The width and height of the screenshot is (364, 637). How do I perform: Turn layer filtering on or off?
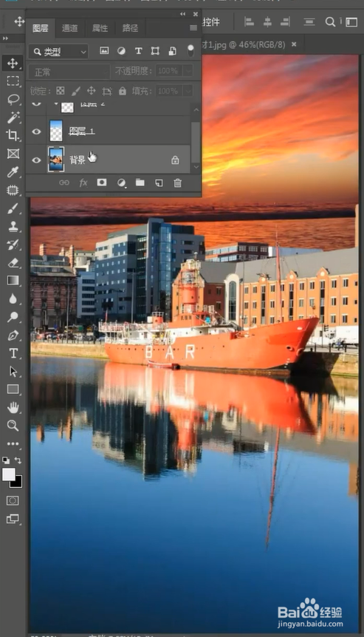[x=190, y=50]
